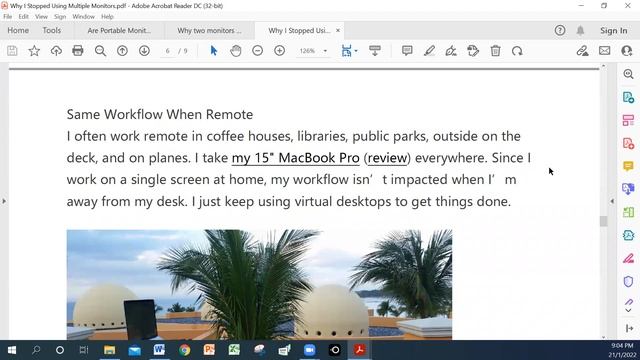The image size is (640, 360).
Task: Show more tools via the down chevron
Action: pos(629,311)
